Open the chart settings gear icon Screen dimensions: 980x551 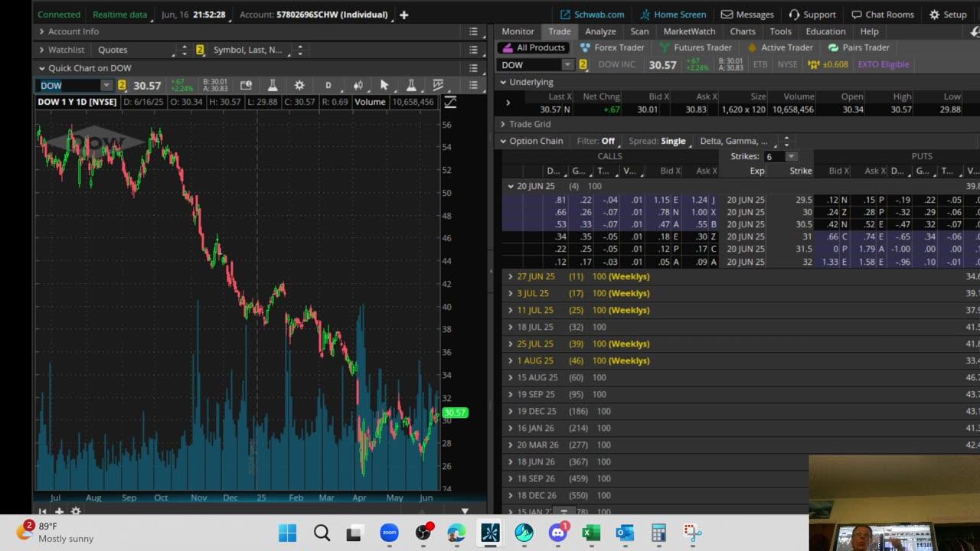tap(299, 85)
